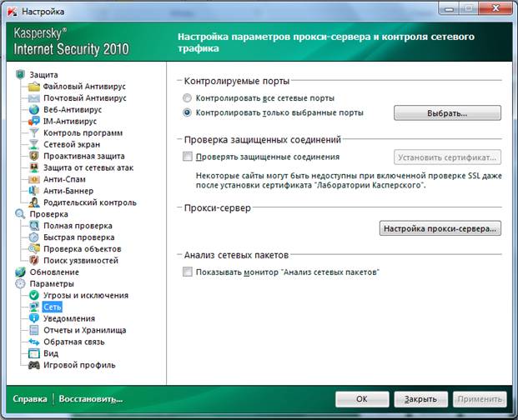Select Контролировать все сетевые порты radio button
This screenshot has height=420, width=518.
click(x=187, y=98)
